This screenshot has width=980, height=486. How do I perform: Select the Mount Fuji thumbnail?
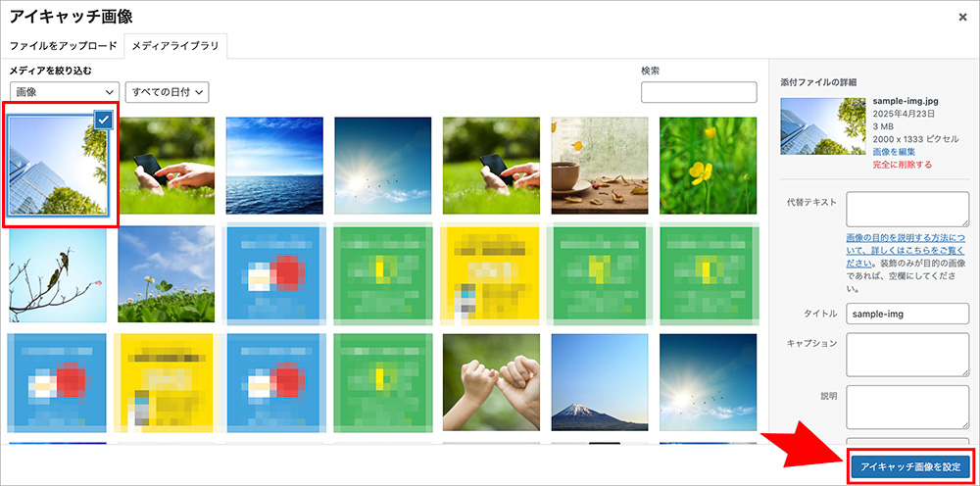(599, 382)
